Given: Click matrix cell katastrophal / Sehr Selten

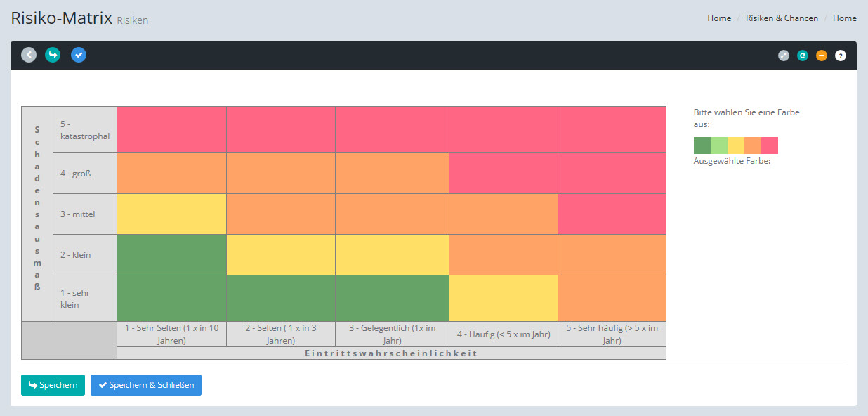Looking at the screenshot, I should point(171,130).
